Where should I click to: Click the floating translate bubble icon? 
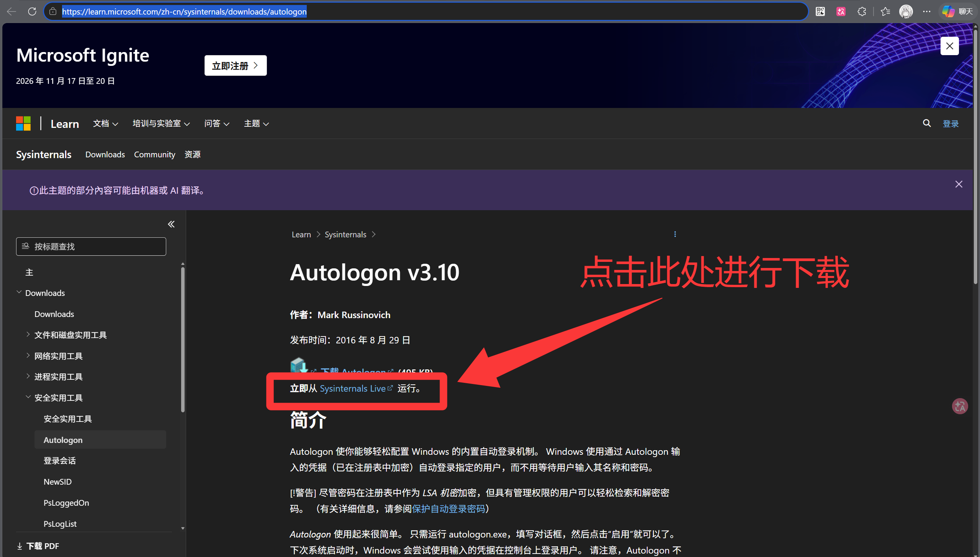pyautogui.click(x=960, y=406)
